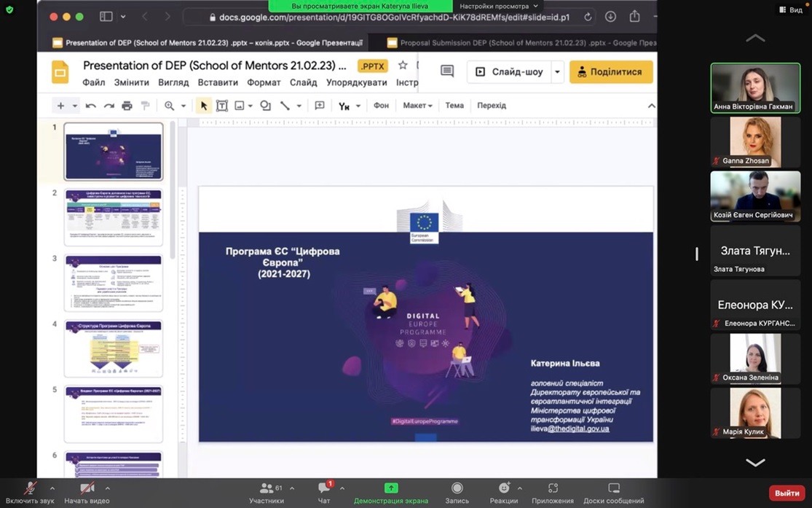The image size is (812, 508).
Task: Open dropdown arrow next to Слайд-шоу
Action: point(557,72)
